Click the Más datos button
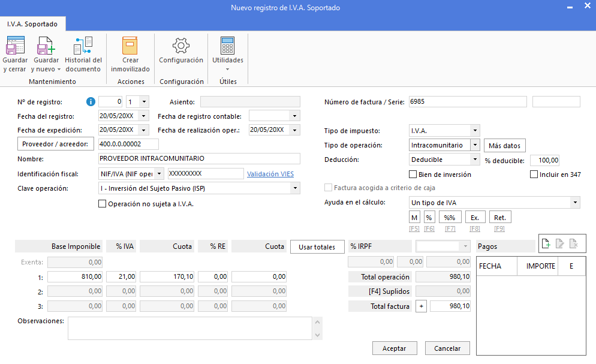596x364 pixels. tap(504, 146)
